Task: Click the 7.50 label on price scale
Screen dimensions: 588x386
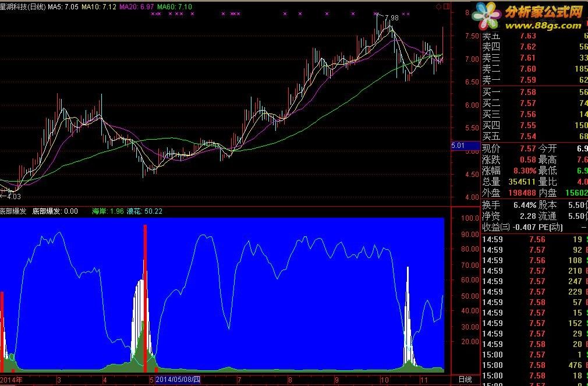Action: coord(472,36)
